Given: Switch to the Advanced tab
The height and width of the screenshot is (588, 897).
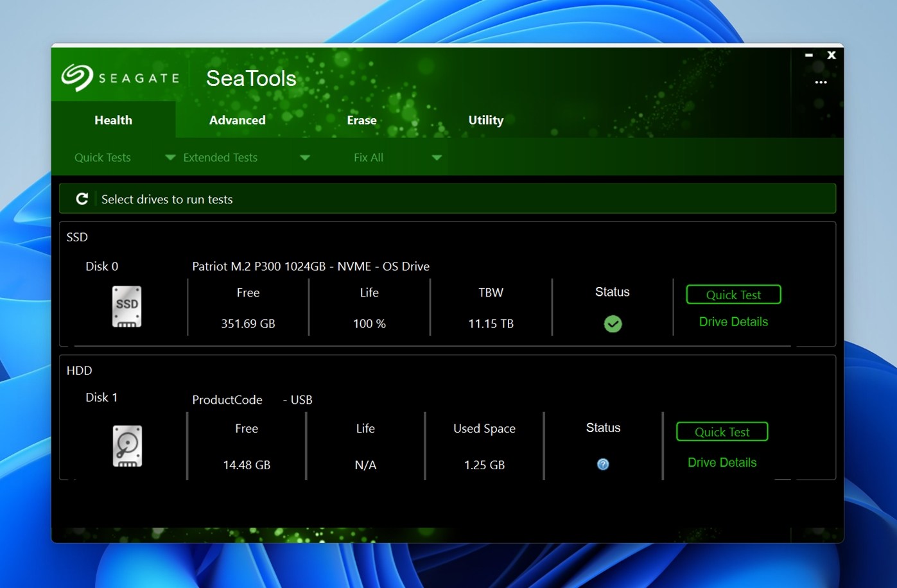Looking at the screenshot, I should pos(237,120).
